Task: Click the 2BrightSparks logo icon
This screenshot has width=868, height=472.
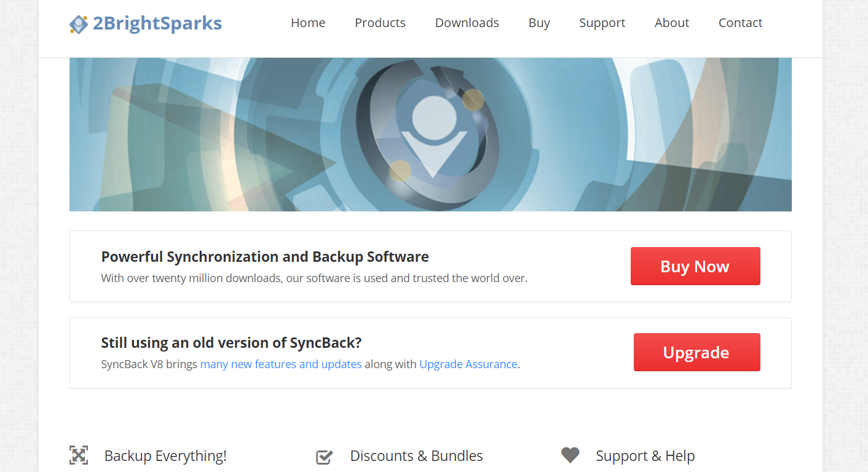Action: [79, 24]
